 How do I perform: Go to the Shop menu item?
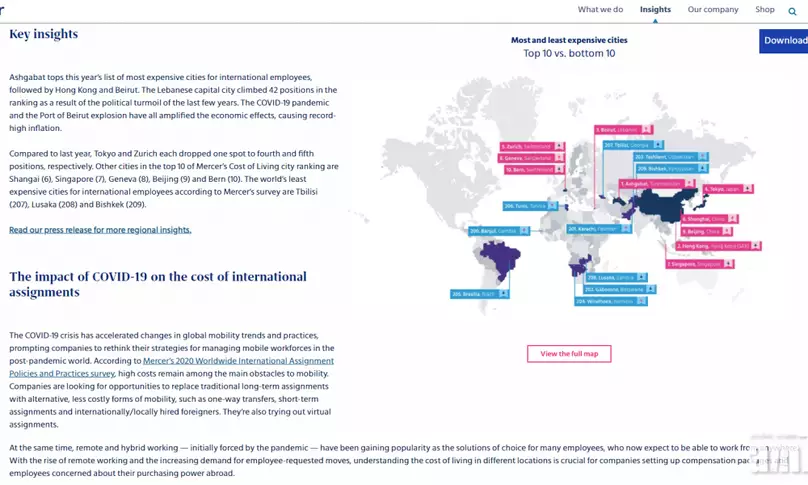(765, 9)
